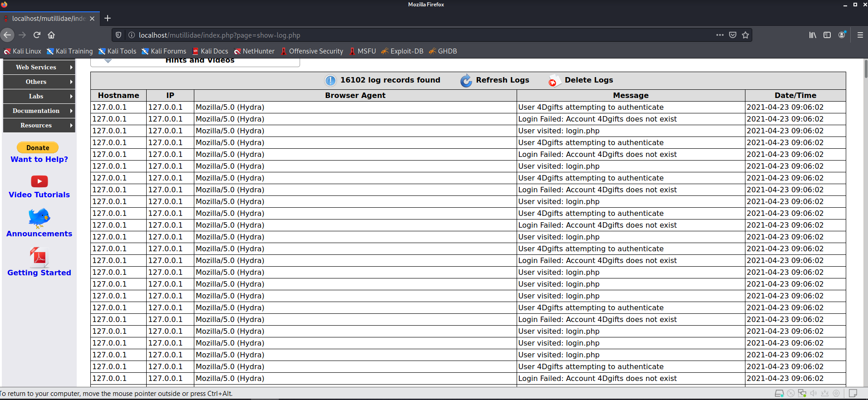Open the Firefox hamburger menu
This screenshot has height=400, width=868.
pos(860,35)
